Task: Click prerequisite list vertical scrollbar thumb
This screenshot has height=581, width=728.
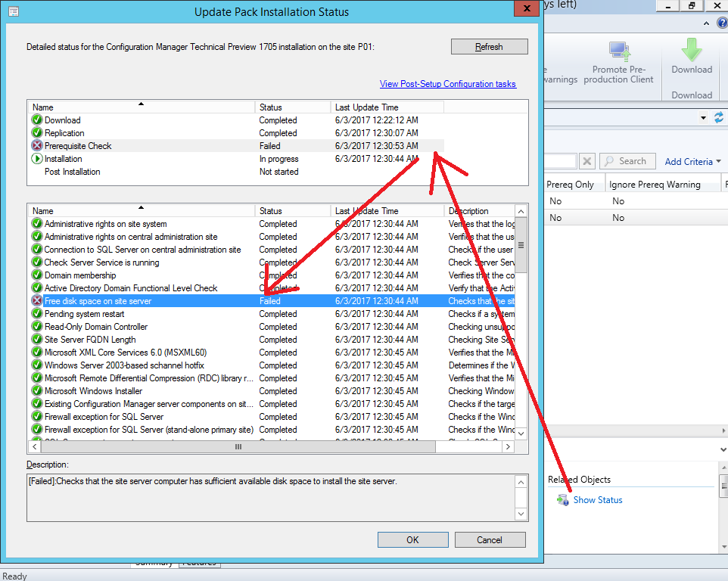Action: click(521, 245)
